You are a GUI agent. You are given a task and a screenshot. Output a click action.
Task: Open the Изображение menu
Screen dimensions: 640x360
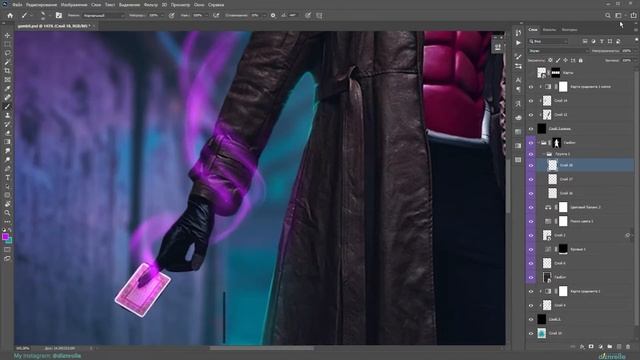point(74,5)
